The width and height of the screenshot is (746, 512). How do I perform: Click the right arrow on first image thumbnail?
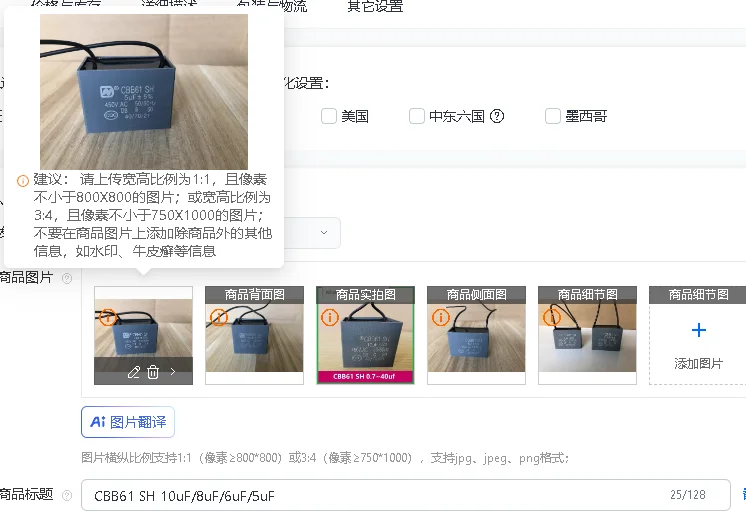point(173,372)
